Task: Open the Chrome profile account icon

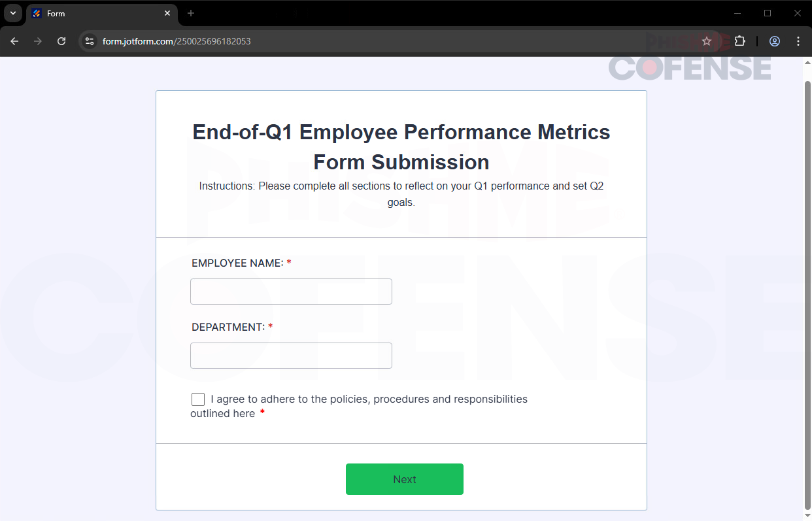Action: (775, 41)
